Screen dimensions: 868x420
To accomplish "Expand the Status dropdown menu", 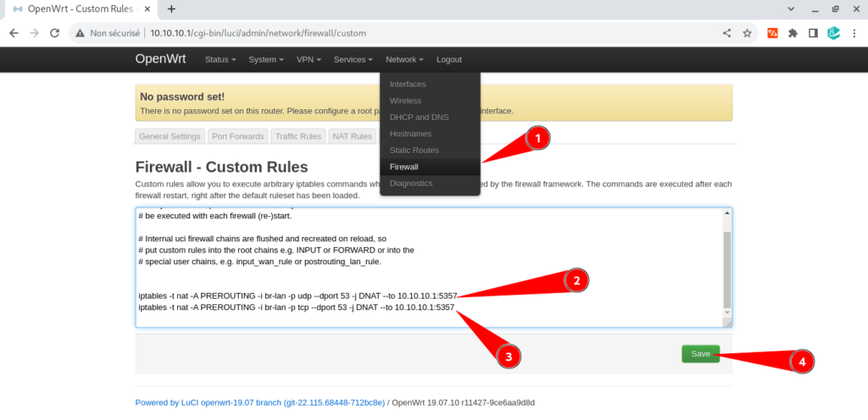I will 220,59.
